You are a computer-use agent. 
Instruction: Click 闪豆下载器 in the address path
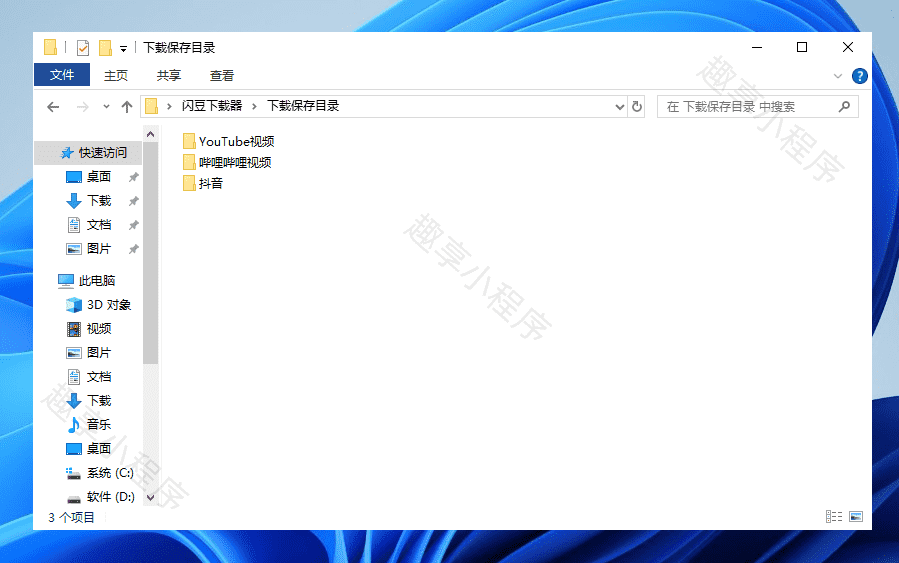(x=212, y=106)
